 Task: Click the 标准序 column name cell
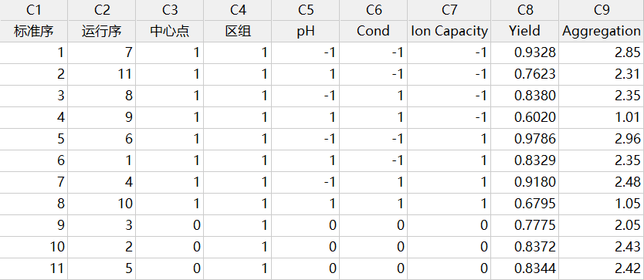pyautogui.click(x=34, y=31)
